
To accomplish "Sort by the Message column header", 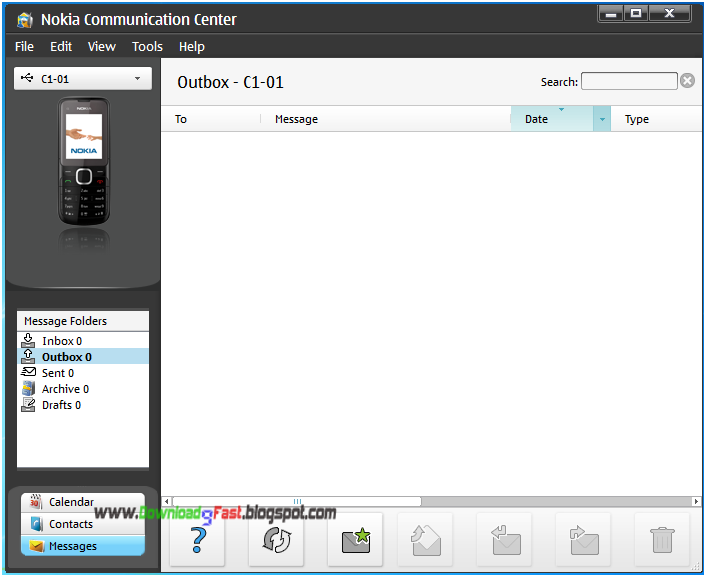I will click(x=385, y=119).
